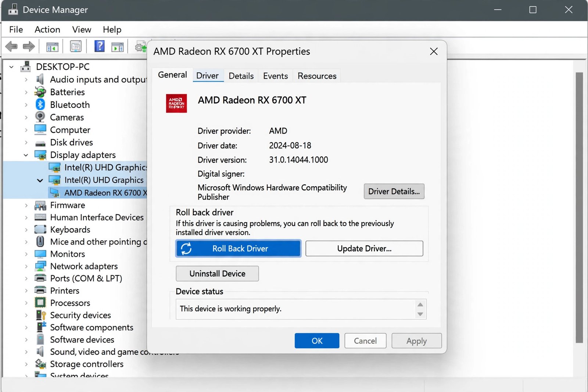Expand the Storage controllers category
The image size is (588, 392).
pos(26,364)
